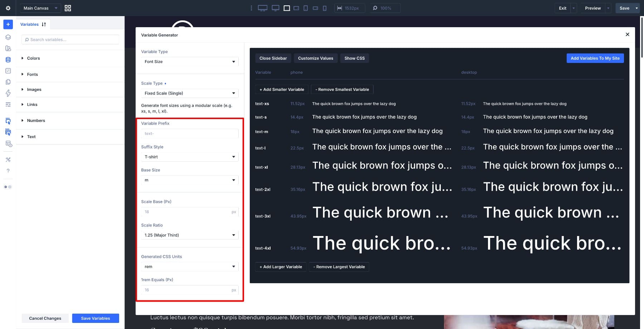Expand the Text variables group
644x329 pixels.
coord(70,137)
